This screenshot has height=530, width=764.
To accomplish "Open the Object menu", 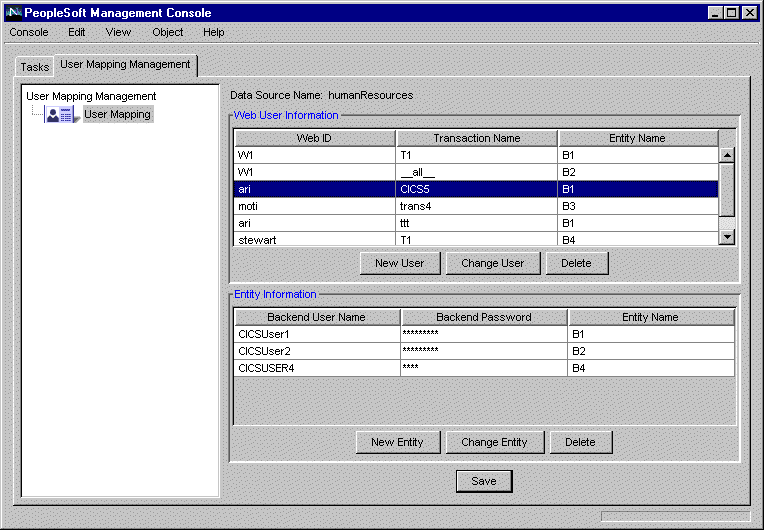I will point(168,32).
